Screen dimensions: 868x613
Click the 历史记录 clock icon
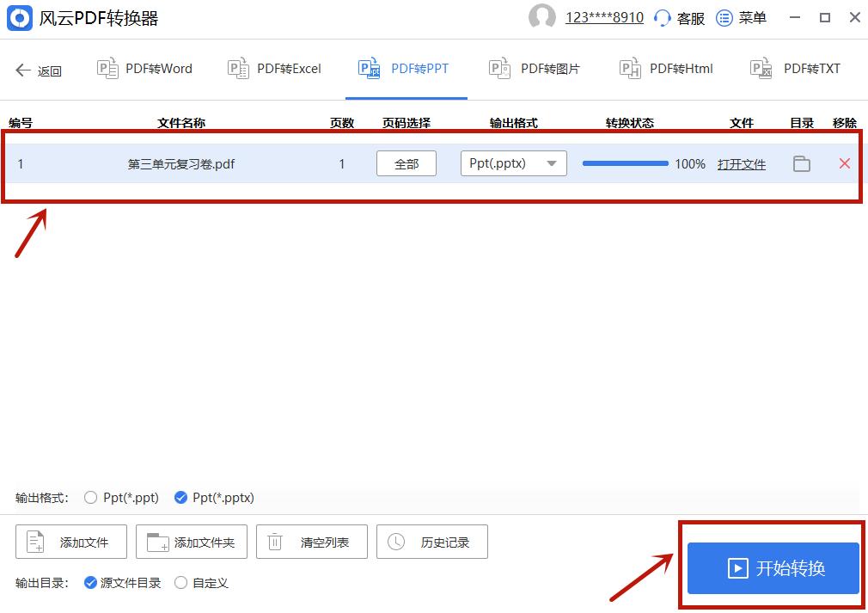click(x=394, y=541)
